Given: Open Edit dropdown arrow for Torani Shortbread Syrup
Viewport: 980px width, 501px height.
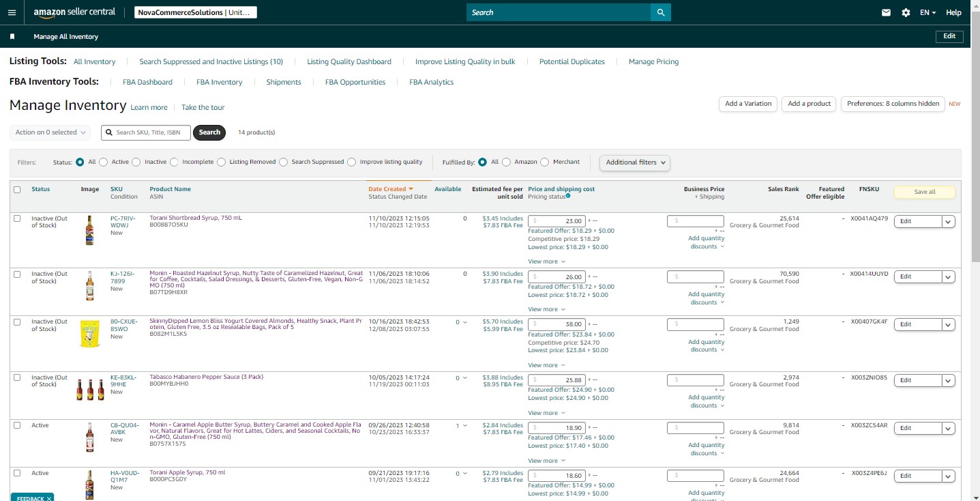Looking at the screenshot, I should tap(949, 221).
